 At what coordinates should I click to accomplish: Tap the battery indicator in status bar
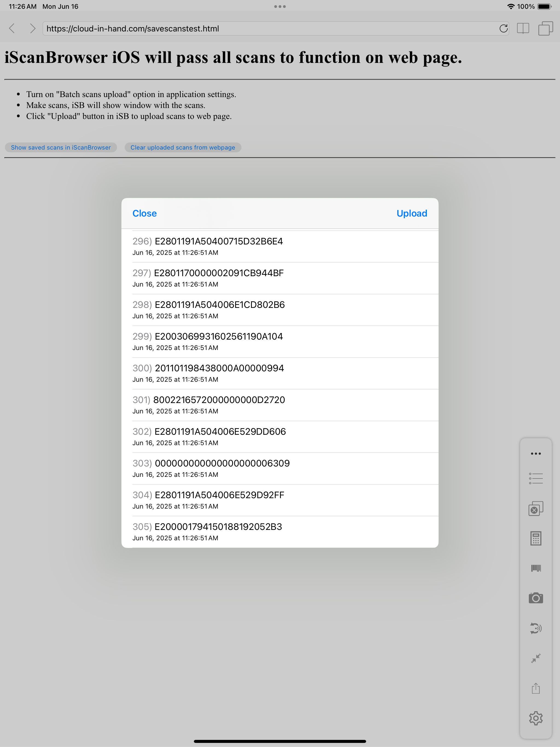544,6
